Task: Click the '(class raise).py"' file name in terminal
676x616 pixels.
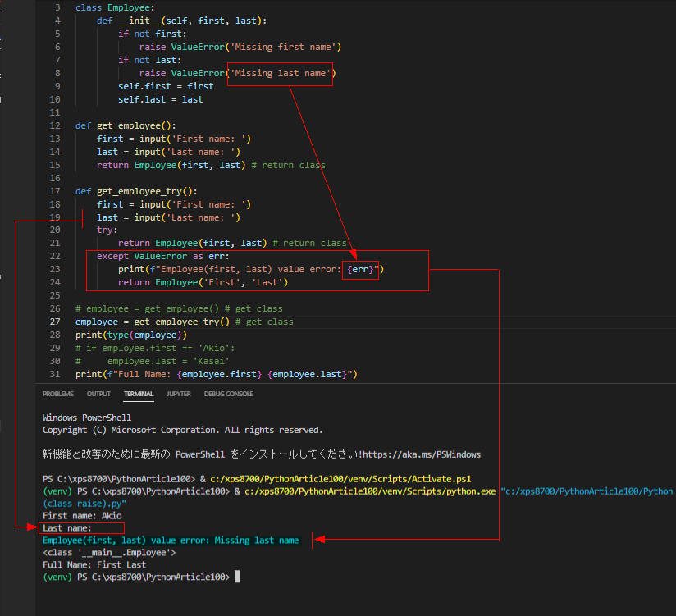Action: (x=84, y=504)
